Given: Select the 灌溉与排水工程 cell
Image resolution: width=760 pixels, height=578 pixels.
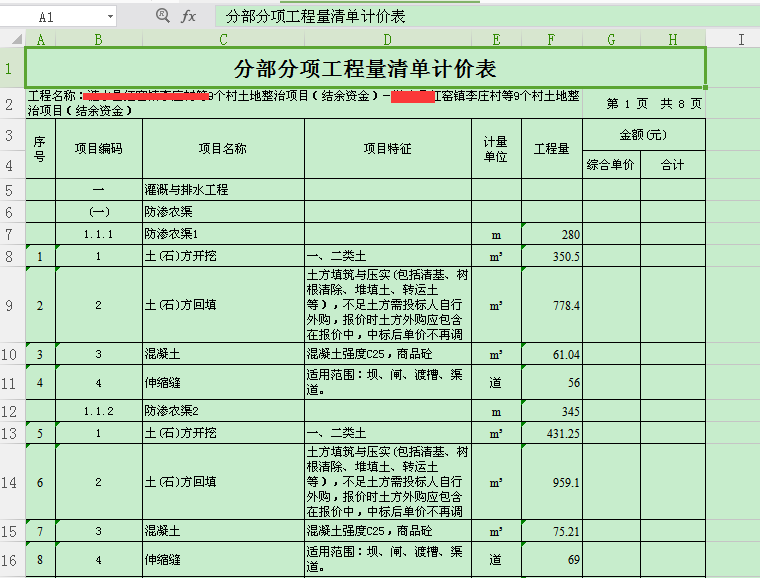Looking at the screenshot, I should (223, 190).
